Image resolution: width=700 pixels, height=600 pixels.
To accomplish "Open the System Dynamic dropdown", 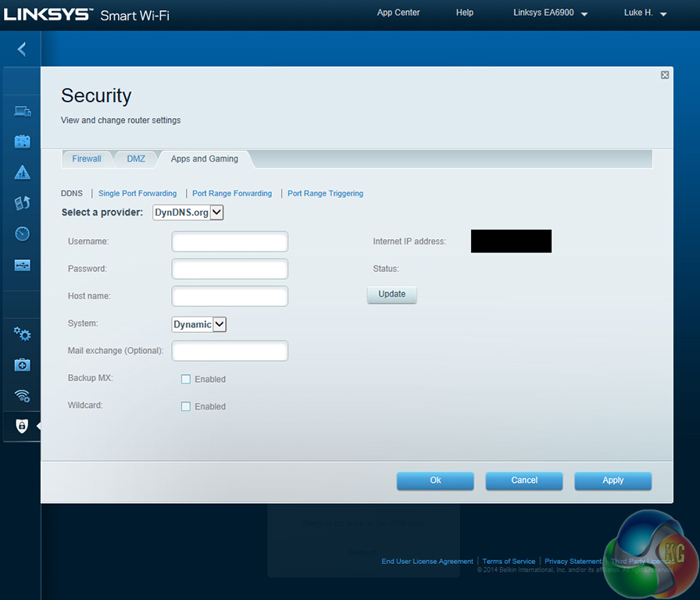I will [x=198, y=324].
